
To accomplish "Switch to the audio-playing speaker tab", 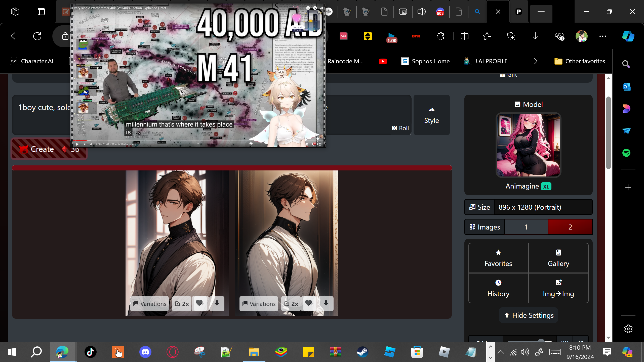I will pos(421,12).
